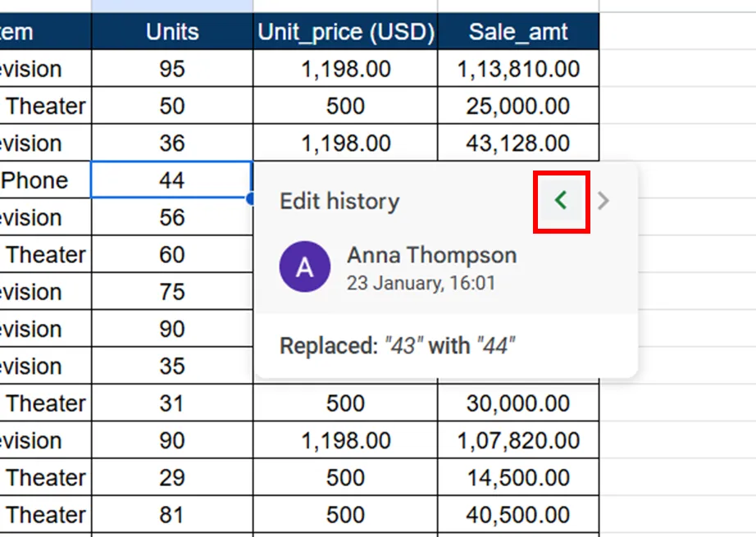Viewport: 756px width, 537px height.
Task: Select the Units cell containing 44
Action: pyautogui.click(x=172, y=180)
